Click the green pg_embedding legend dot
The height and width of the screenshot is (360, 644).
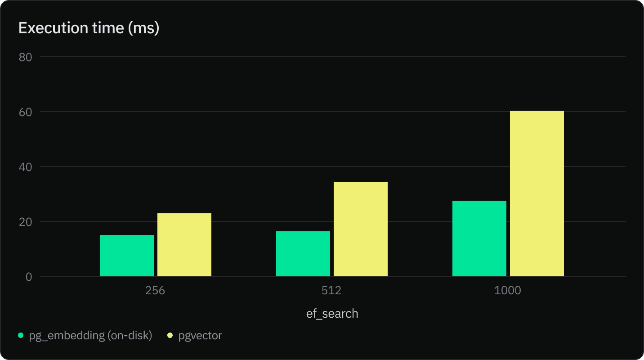pos(20,335)
